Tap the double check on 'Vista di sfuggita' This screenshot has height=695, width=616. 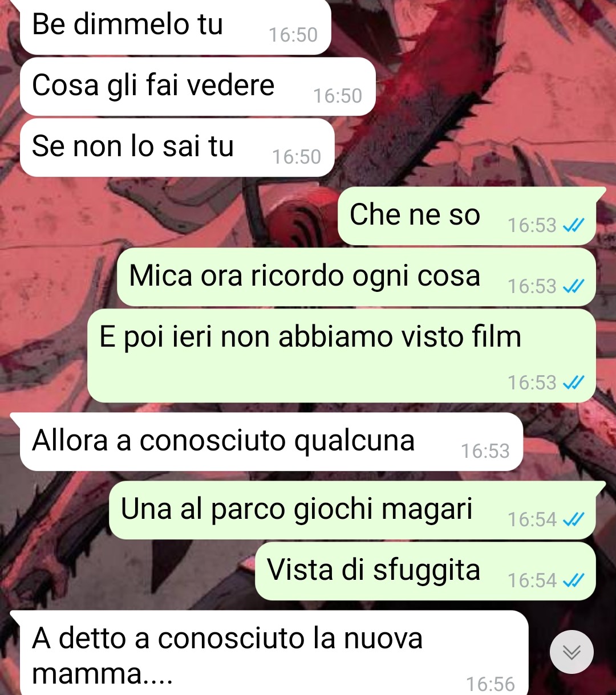(573, 581)
